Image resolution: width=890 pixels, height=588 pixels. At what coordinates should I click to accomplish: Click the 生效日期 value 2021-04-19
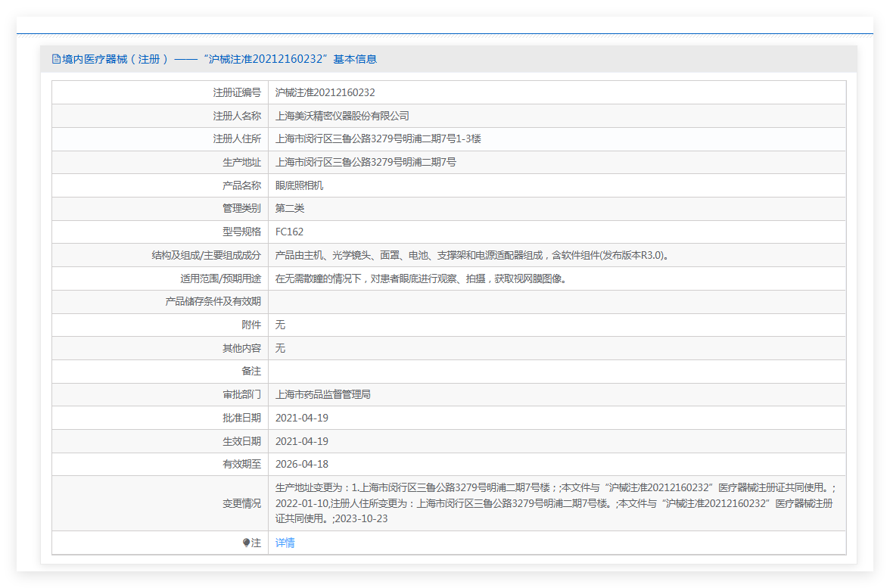301,441
